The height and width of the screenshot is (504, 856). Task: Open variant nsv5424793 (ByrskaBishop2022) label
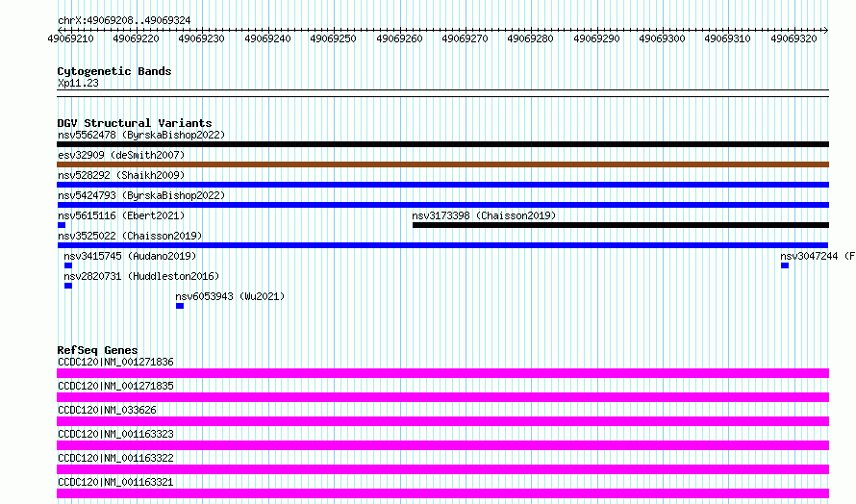(x=141, y=195)
